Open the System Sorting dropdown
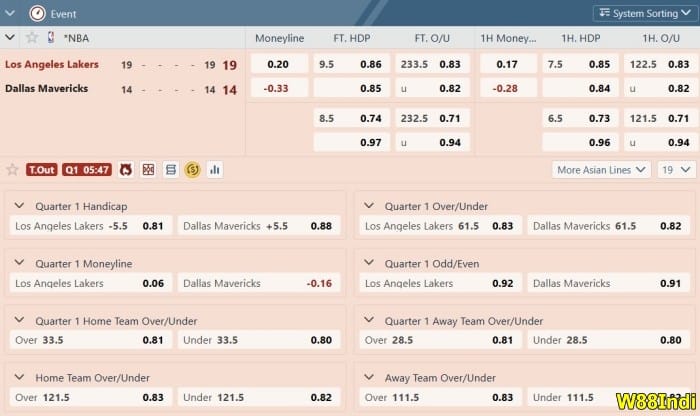 point(644,13)
